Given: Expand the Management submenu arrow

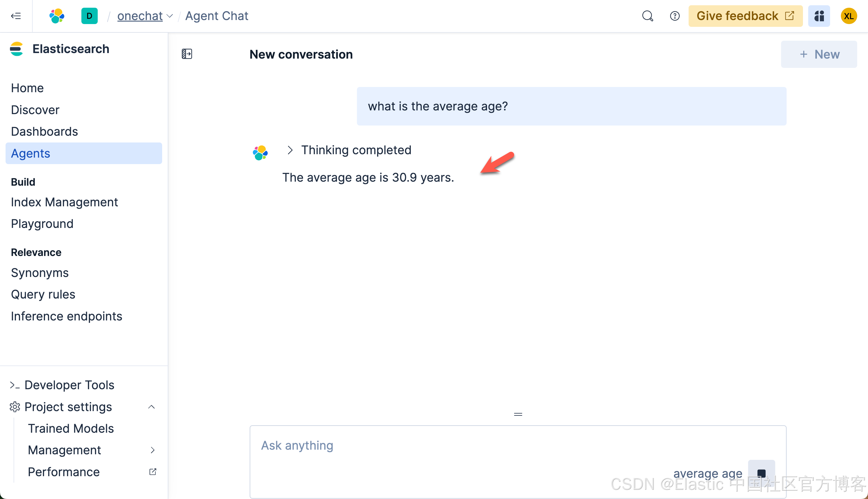Looking at the screenshot, I should [x=153, y=450].
